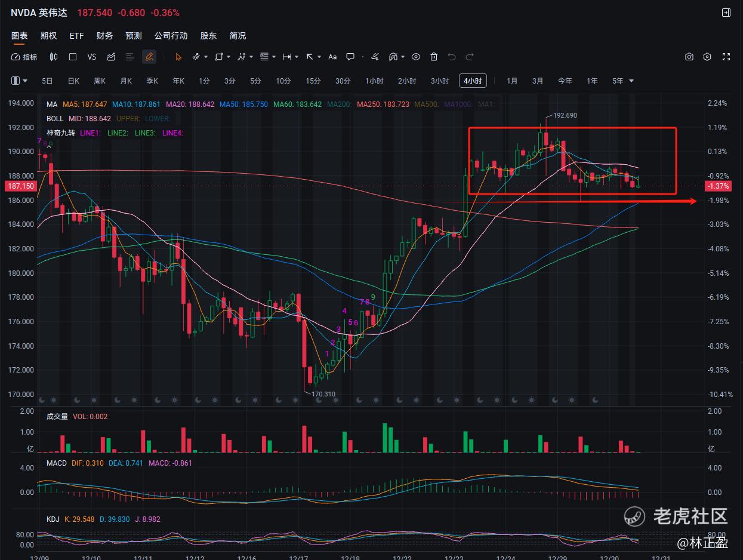The height and width of the screenshot is (560, 743).
Task: Delete drawings with the trash icon
Action: pos(434,57)
